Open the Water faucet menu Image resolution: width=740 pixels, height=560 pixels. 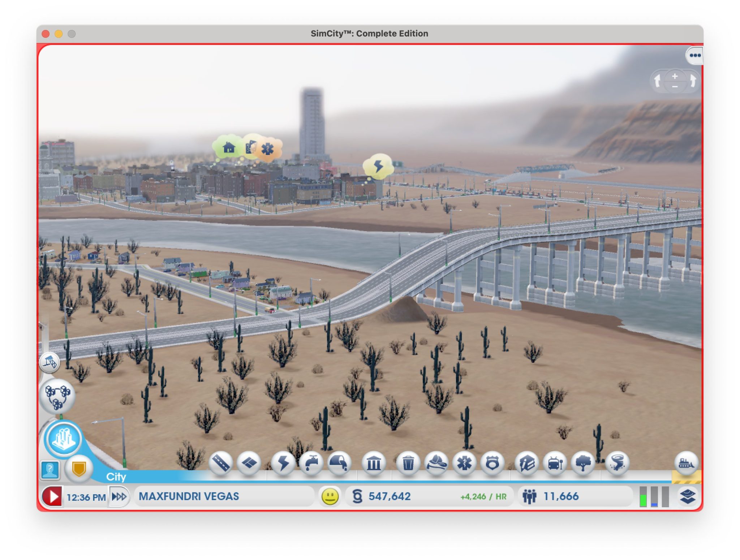311,462
